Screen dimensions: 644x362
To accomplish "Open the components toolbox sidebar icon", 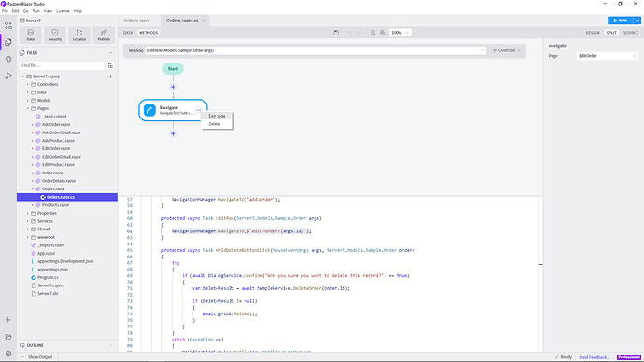I will coord(8,25).
